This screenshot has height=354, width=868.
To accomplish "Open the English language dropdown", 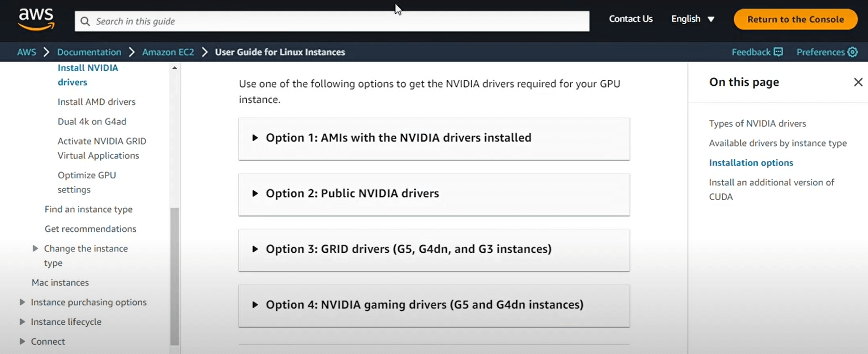I will [693, 19].
